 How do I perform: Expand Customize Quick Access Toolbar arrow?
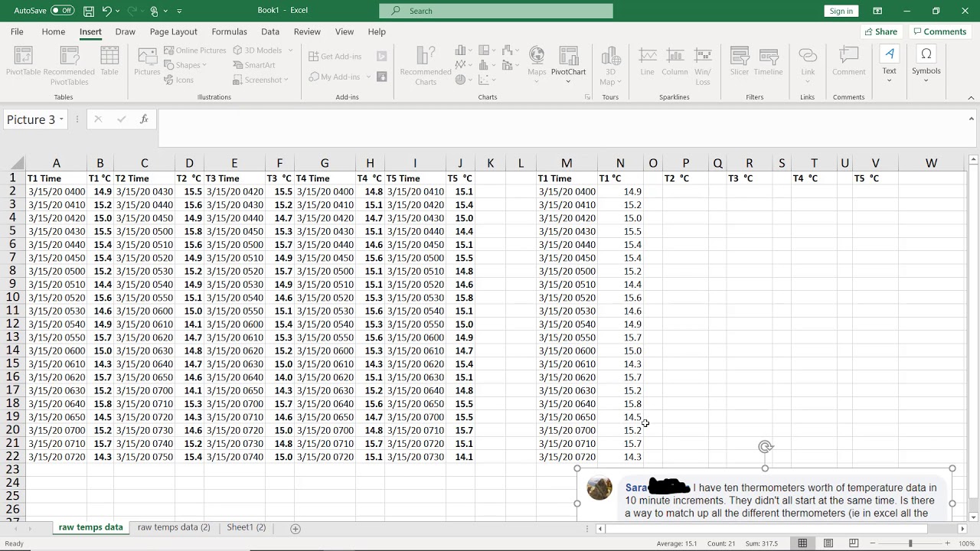coord(179,11)
